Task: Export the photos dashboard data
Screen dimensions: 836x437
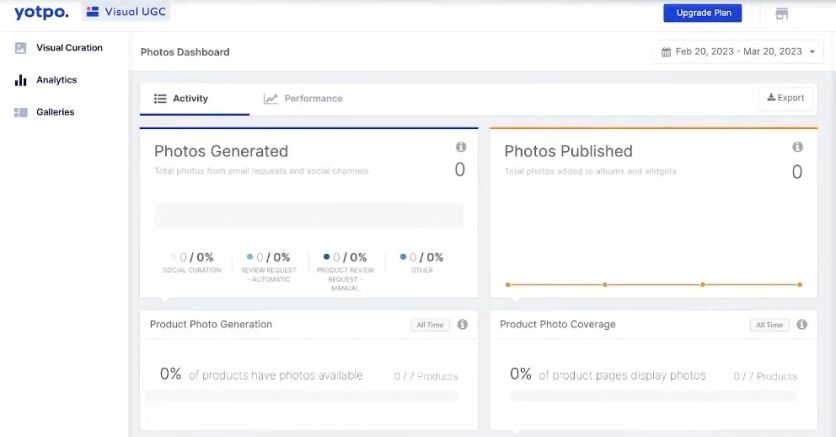Action: (785, 98)
